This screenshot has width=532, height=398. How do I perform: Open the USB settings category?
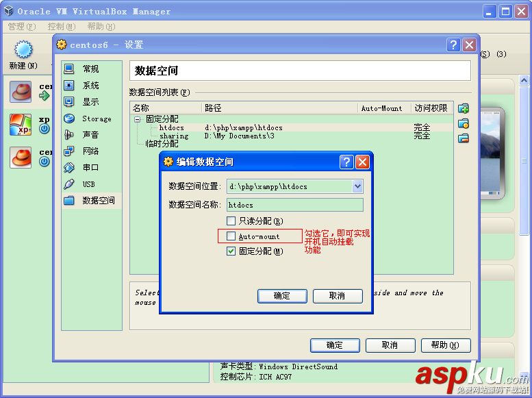point(92,184)
